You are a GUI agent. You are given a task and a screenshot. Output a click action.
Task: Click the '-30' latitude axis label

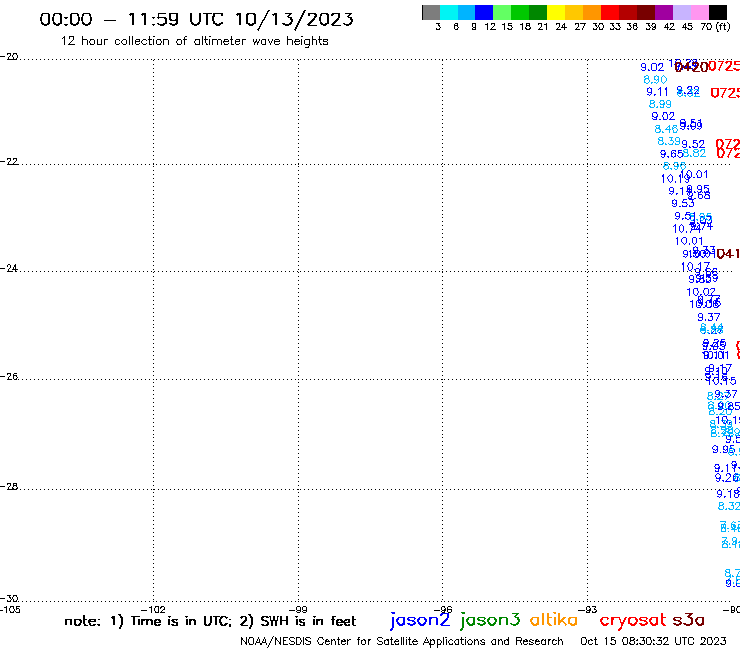(9, 598)
